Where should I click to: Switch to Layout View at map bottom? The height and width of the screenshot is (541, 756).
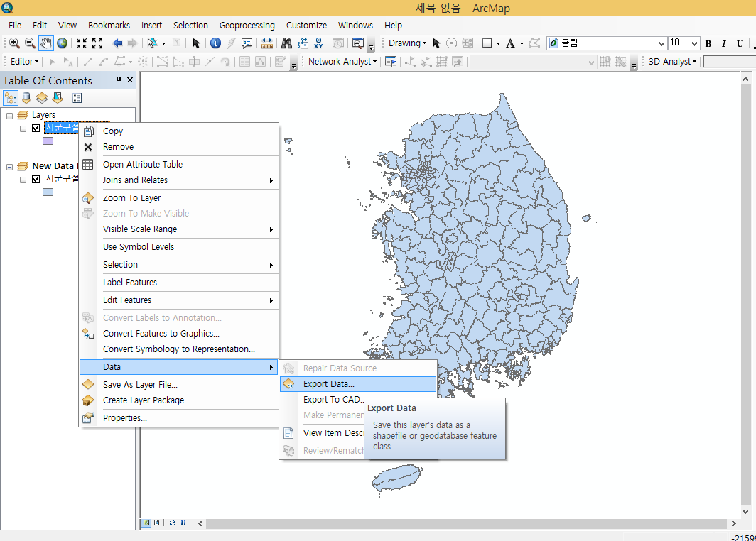[157, 523]
